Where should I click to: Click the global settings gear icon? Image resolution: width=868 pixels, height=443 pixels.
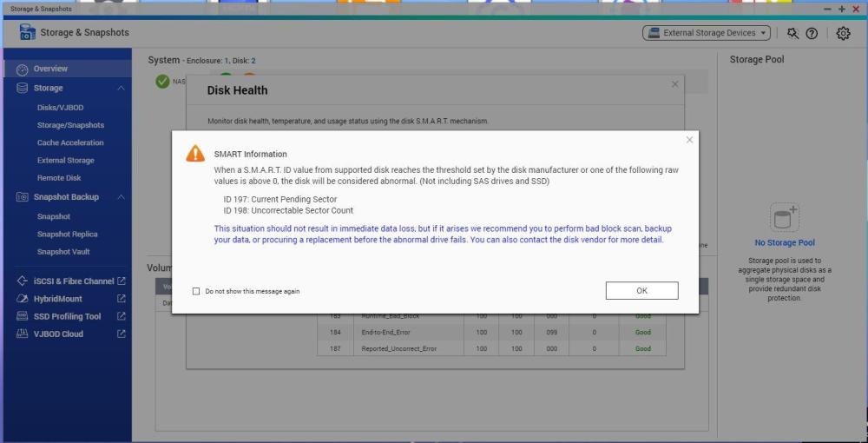point(843,33)
